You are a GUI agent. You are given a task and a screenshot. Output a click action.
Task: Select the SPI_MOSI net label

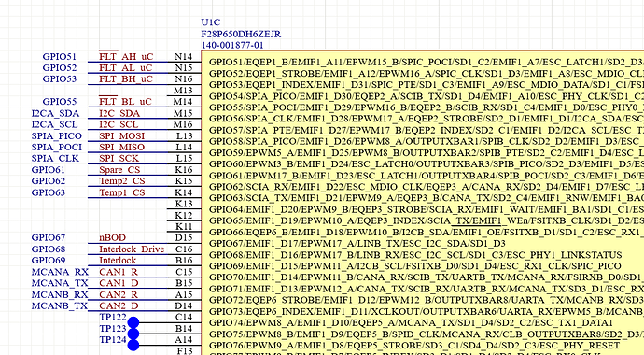click(122, 135)
